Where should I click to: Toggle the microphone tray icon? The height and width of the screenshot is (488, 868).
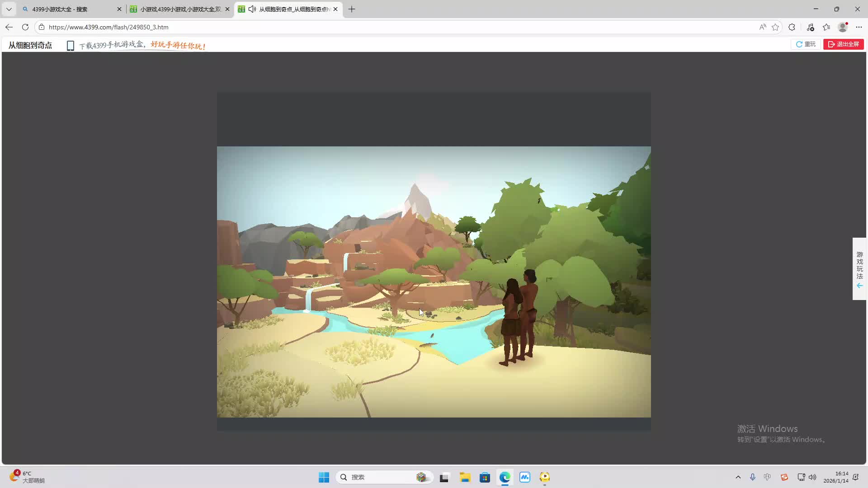pyautogui.click(x=753, y=477)
